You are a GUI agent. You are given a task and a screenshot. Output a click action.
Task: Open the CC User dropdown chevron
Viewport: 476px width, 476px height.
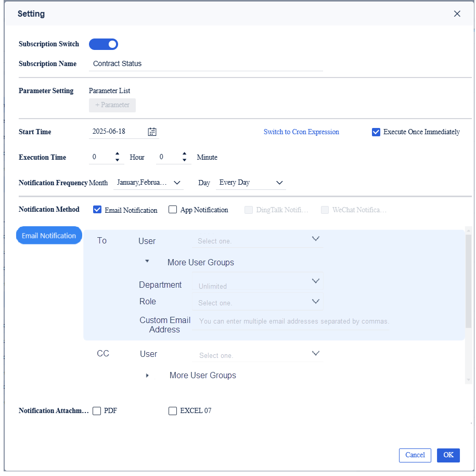pos(315,353)
